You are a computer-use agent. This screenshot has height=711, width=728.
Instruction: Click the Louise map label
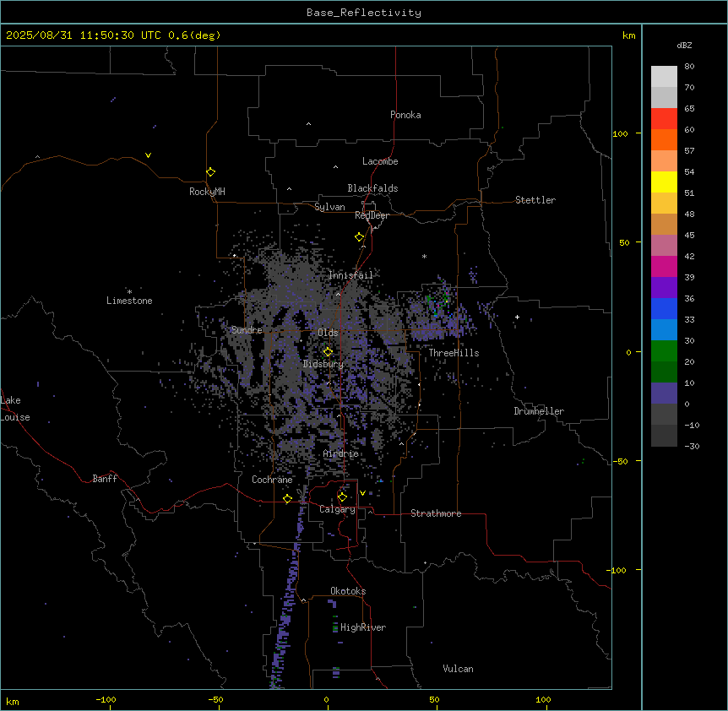tap(15, 417)
